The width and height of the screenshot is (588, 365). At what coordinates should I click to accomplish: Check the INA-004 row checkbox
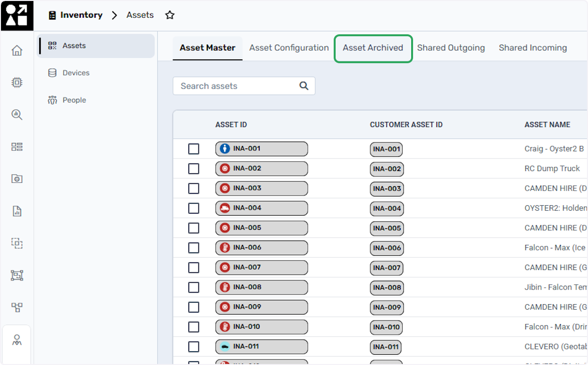(194, 208)
